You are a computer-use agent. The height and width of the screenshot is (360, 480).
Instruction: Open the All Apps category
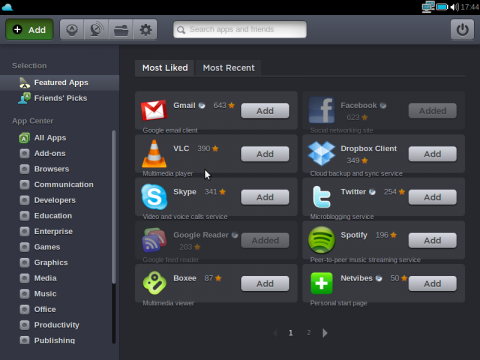tap(50, 138)
